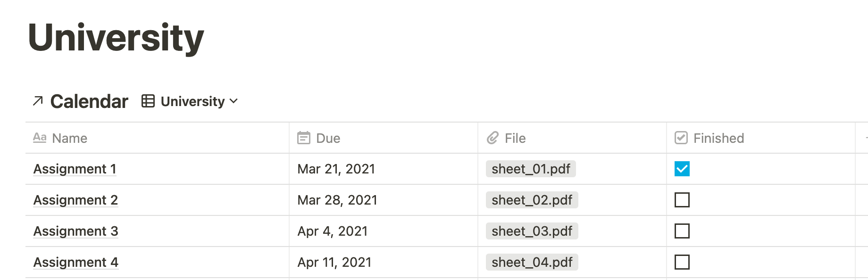Open the Assignment 1 page
The image size is (868, 280).
pyautogui.click(x=75, y=169)
